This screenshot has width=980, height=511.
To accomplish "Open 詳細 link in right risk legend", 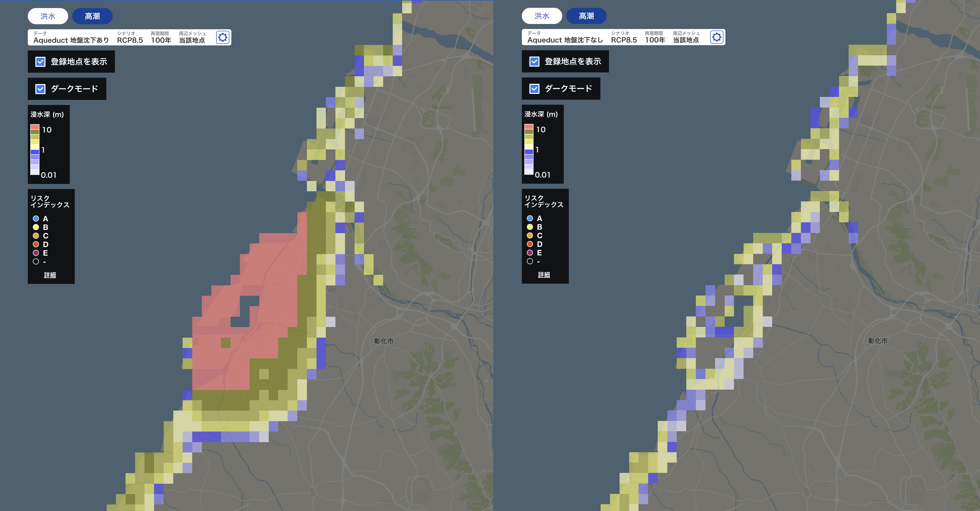I will pos(544,275).
